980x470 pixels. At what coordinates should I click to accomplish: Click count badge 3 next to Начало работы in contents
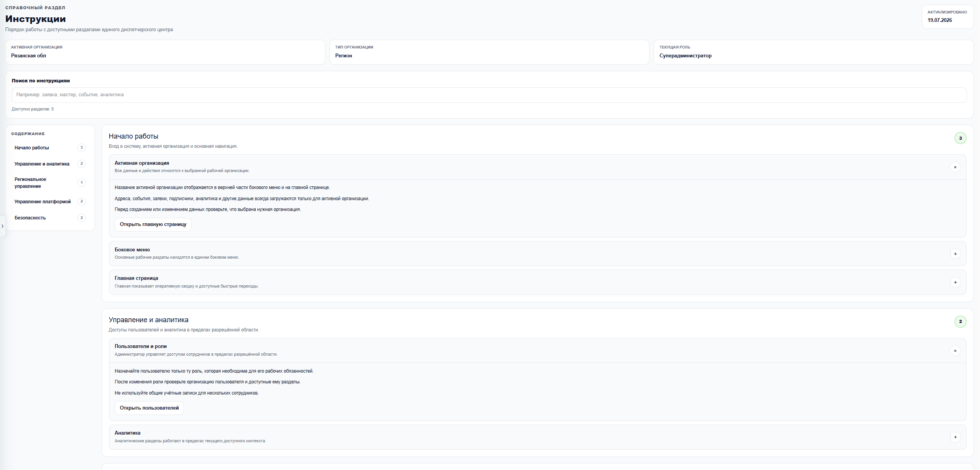click(82, 147)
